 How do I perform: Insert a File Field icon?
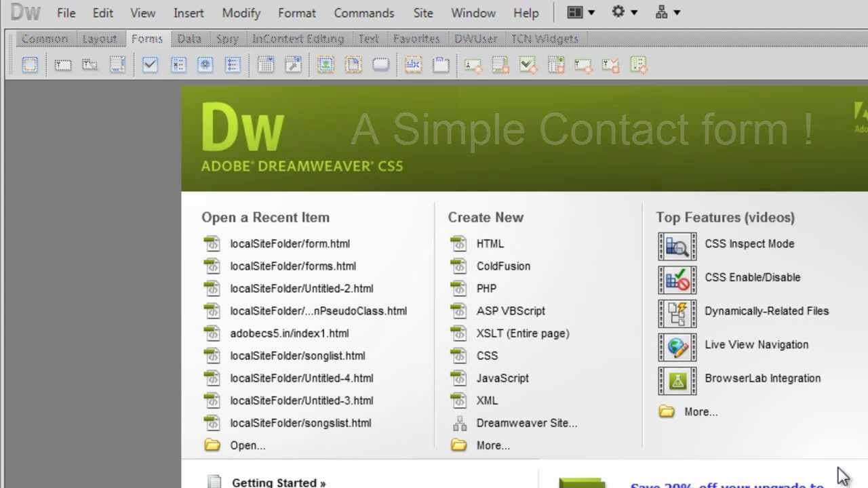353,65
